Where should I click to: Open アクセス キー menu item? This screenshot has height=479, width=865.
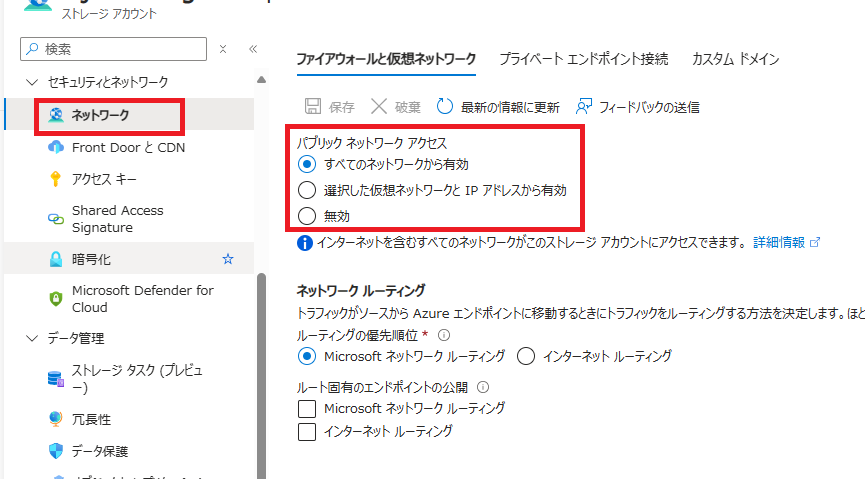click(x=130, y=179)
